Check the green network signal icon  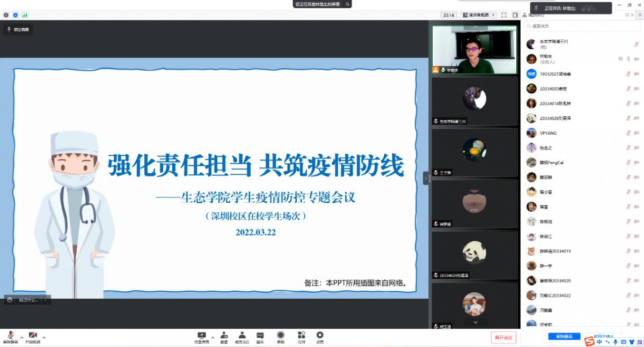point(25,15)
